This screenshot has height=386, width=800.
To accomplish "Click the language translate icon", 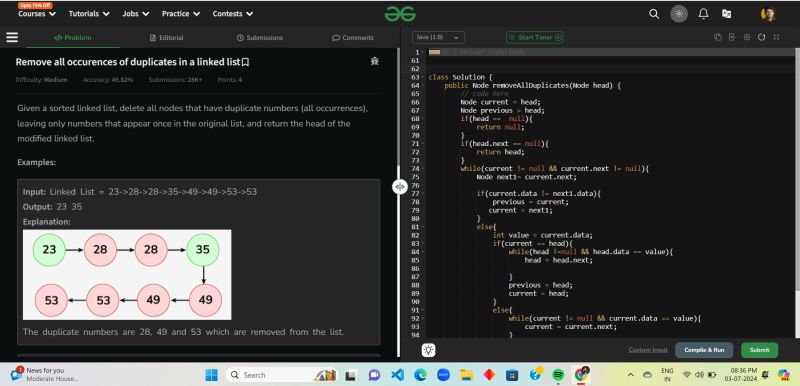I will 727,14.
